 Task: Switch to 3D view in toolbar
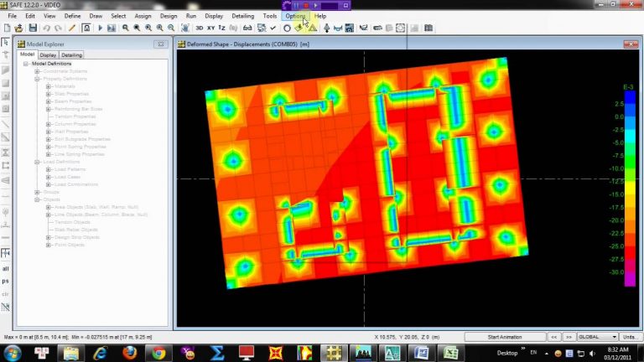pos(200,28)
